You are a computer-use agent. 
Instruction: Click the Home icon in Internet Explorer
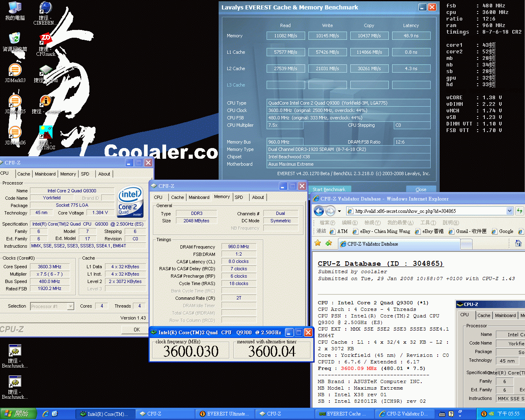coord(518,243)
